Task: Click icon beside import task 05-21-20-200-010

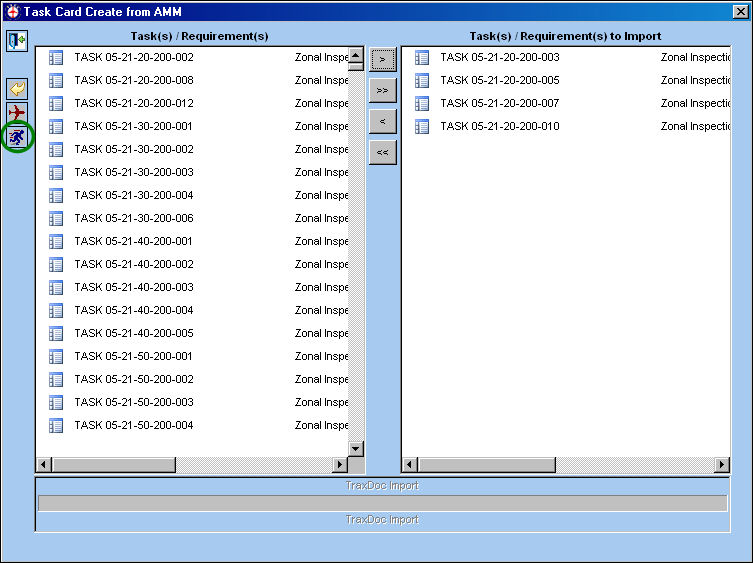Action: (x=422, y=127)
